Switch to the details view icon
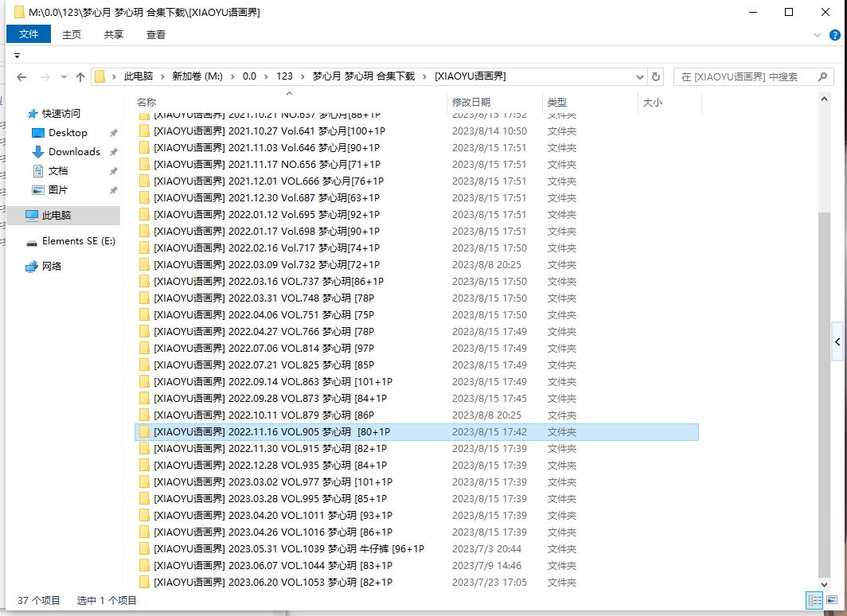The width and height of the screenshot is (847, 616). pos(814,600)
